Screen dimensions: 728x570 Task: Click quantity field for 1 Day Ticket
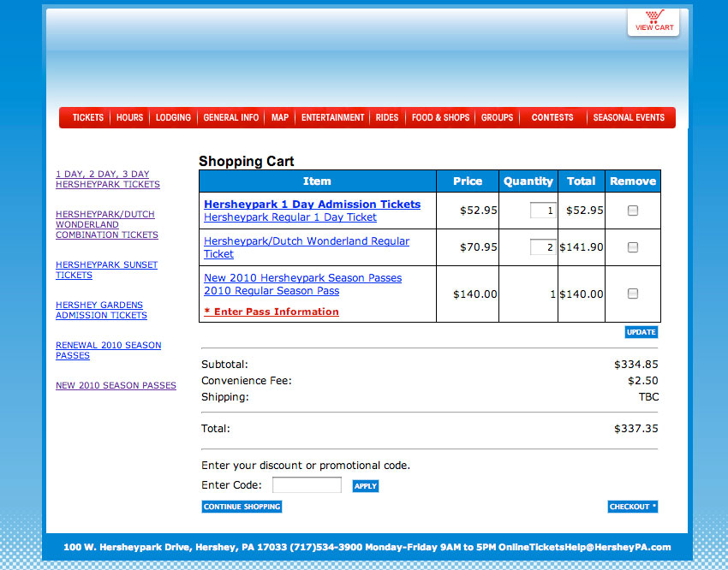(x=543, y=211)
